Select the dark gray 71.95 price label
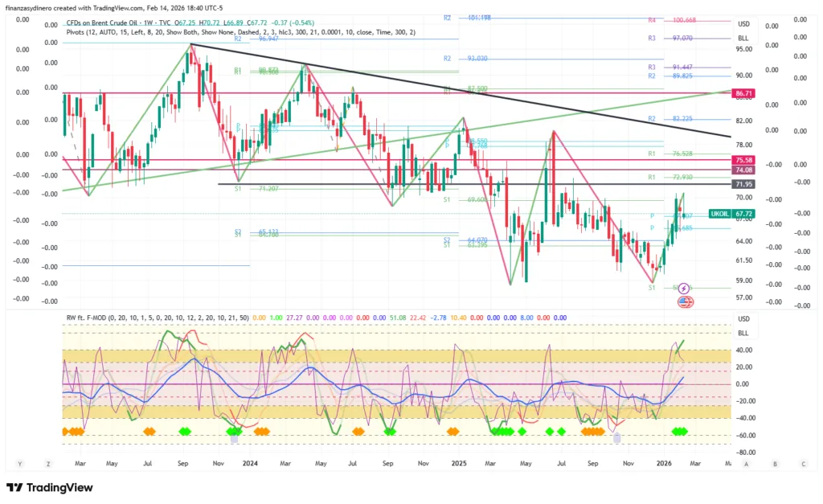 coord(743,185)
